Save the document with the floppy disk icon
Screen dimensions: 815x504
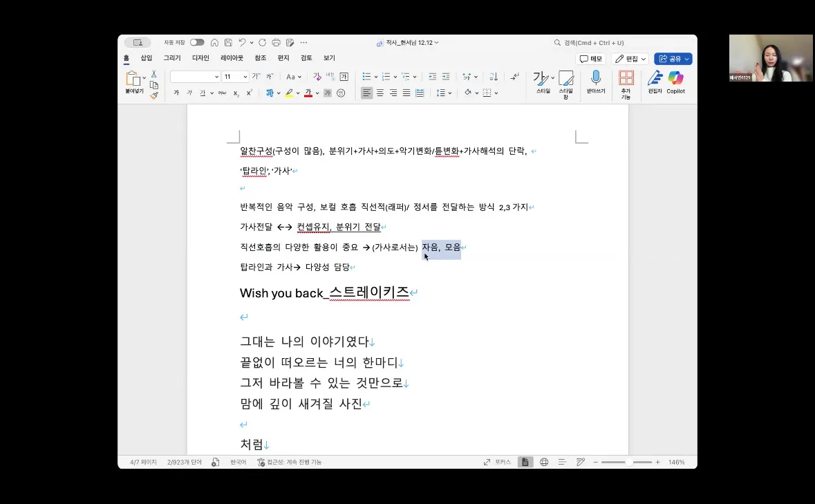[x=228, y=43]
